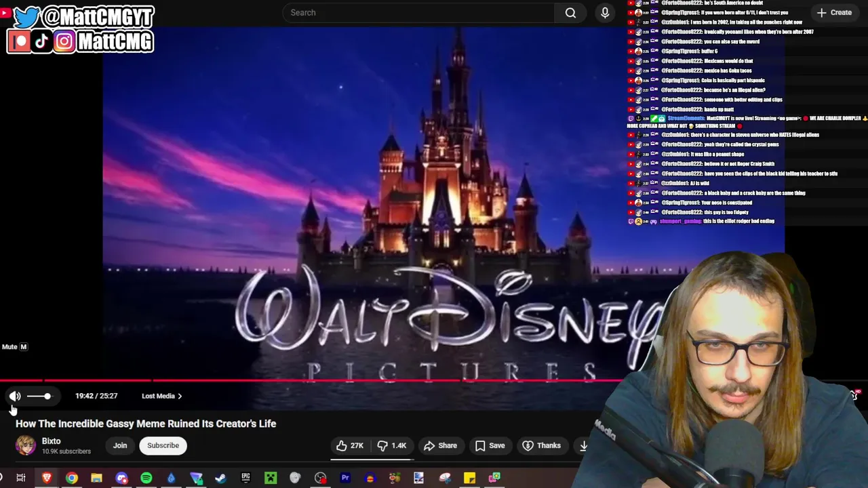
Task: Share the video
Action: pyautogui.click(x=440, y=445)
